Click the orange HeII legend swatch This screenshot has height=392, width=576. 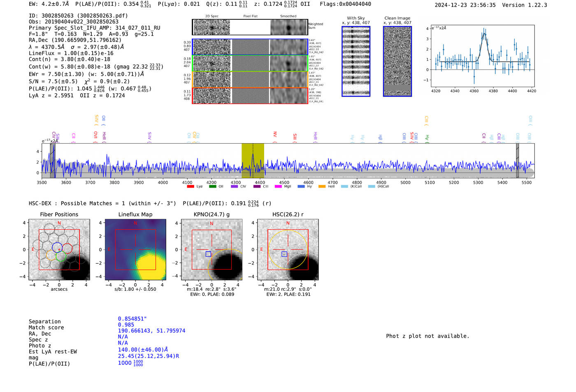(x=322, y=186)
